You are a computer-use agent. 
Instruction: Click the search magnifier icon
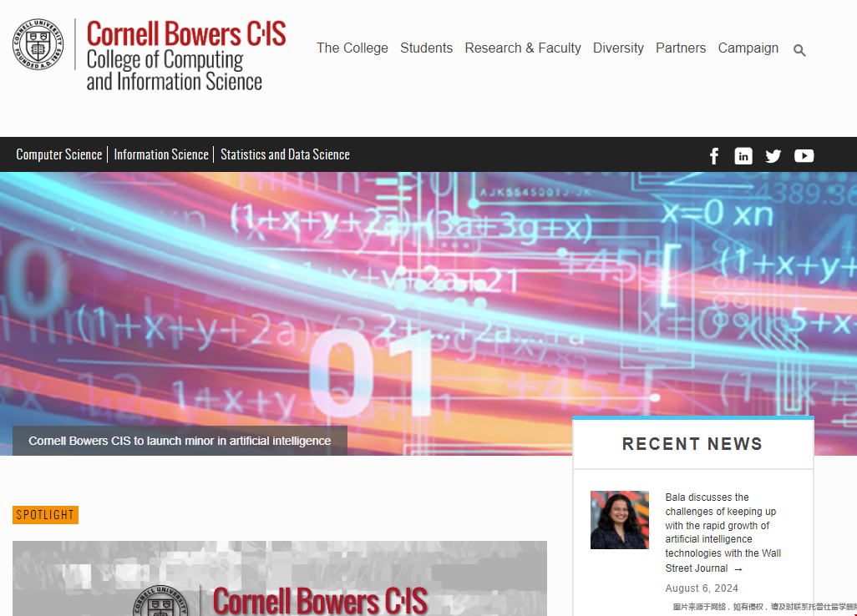799,51
